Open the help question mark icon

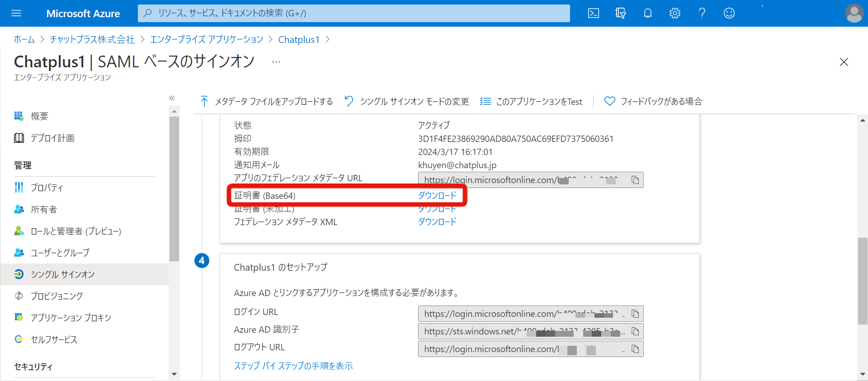(x=702, y=13)
